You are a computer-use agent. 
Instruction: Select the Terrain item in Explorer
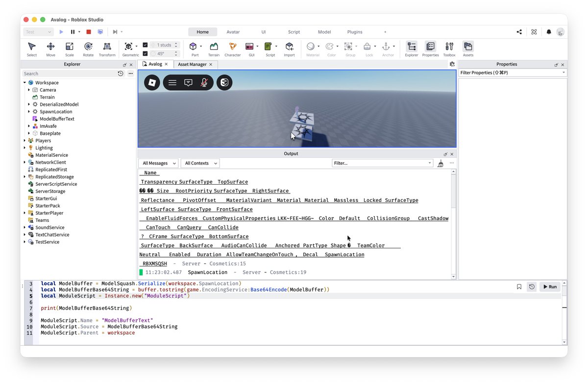tap(47, 97)
